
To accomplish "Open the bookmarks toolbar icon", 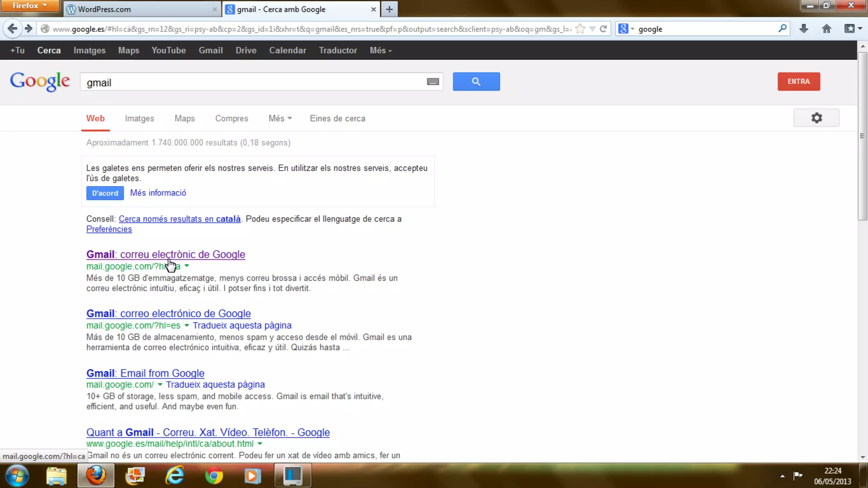I will tap(849, 29).
